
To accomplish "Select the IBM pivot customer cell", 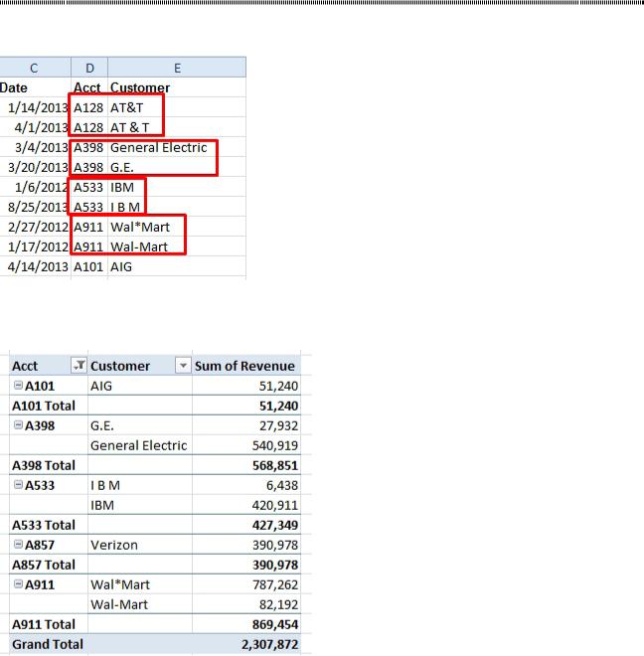I will click(140, 505).
